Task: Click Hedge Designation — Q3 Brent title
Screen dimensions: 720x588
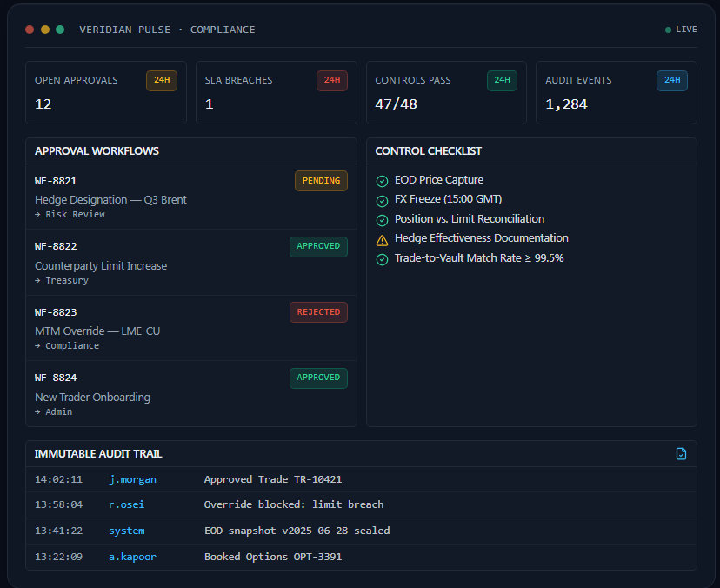Action: tap(110, 200)
